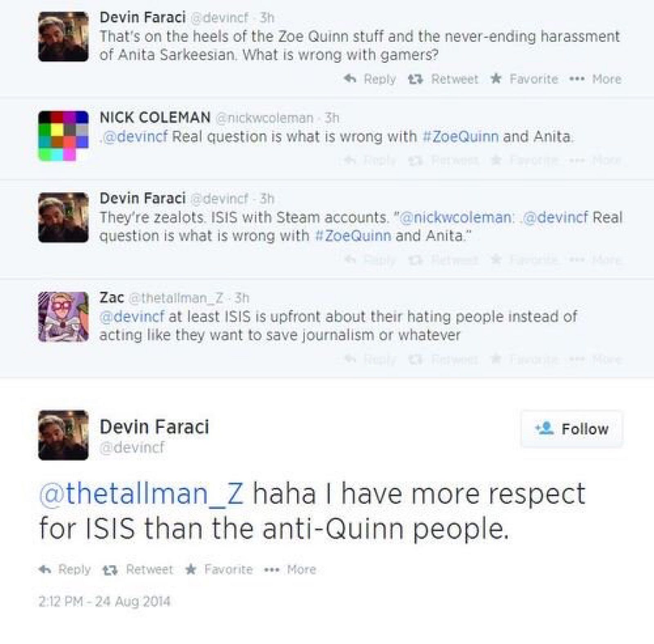Open Devin Faraci's avatar in main tweet
Screen dimensions: 654x644
[x=63, y=435]
